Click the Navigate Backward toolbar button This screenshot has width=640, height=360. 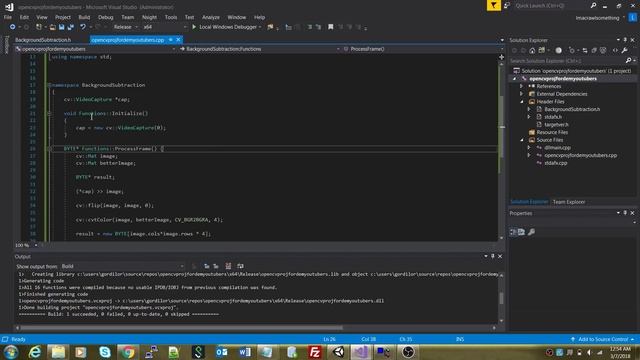pyautogui.click(x=12, y=27)
